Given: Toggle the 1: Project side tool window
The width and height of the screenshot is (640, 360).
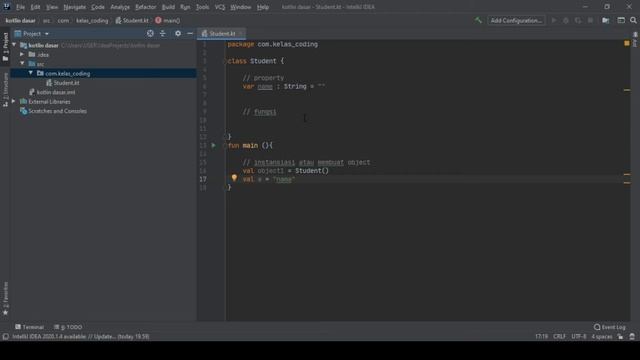Looking at the screenshot, I should (5, 47).
